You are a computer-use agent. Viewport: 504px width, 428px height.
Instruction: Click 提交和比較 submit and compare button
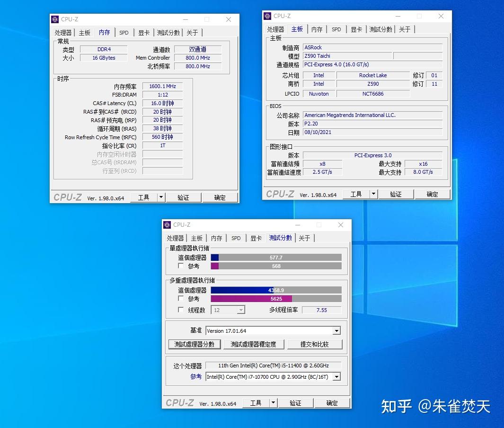tap(314, 344)
